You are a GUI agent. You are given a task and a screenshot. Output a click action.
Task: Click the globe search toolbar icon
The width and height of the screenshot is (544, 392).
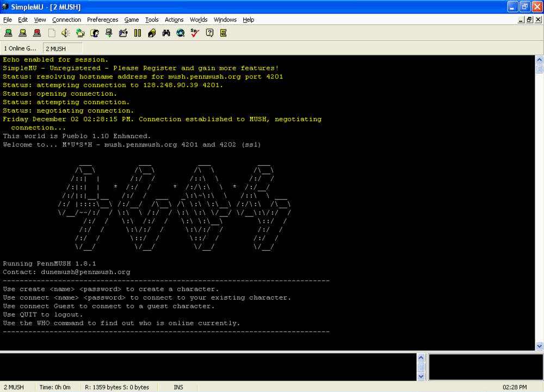pos(181,33)
